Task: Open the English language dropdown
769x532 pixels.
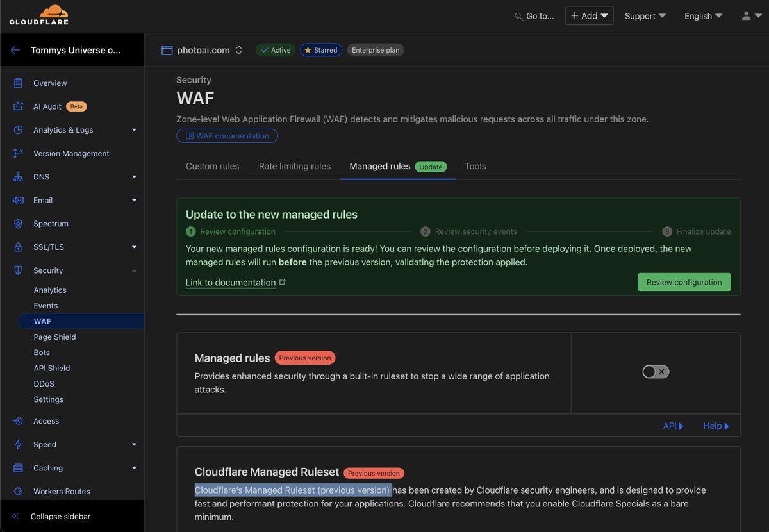Action: coord(703,16)
